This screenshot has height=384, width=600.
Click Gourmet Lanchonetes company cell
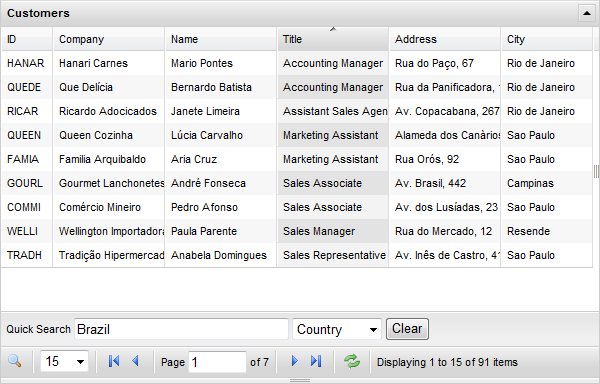pos(109,183)
